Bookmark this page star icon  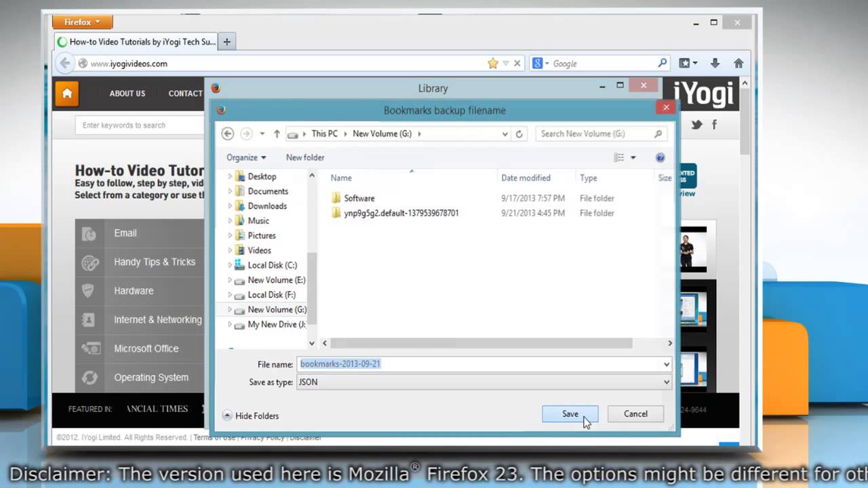[493, 63]
